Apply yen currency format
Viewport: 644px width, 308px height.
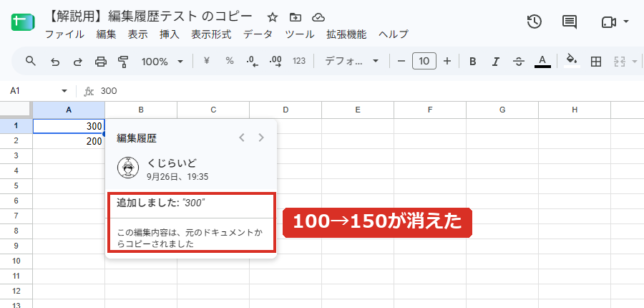207,61
